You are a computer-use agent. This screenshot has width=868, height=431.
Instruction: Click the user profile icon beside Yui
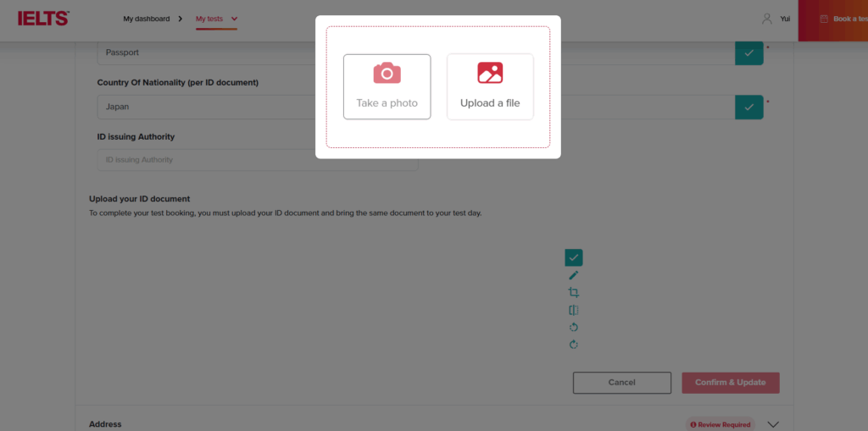tap(766, 19)
